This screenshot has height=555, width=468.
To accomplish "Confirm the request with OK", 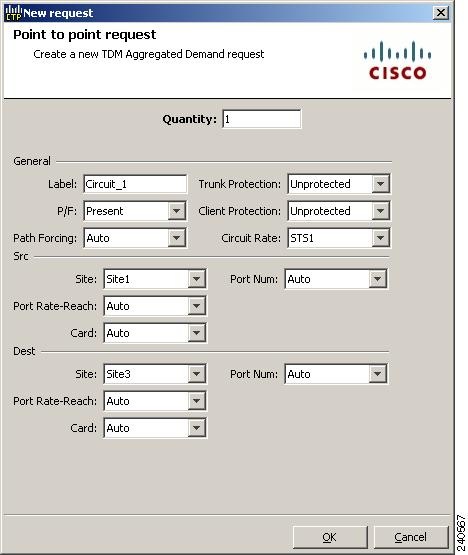I will coord(330,537).
